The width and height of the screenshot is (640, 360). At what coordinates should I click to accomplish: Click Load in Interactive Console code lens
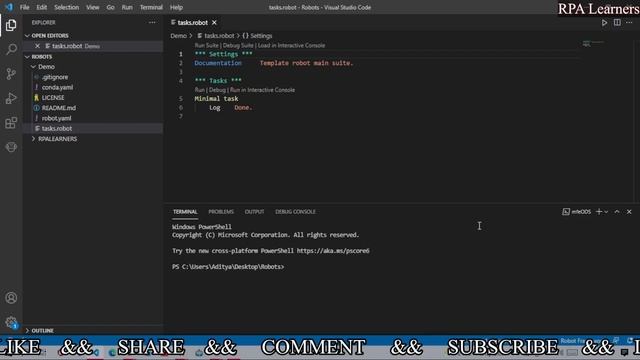click(291, 45)
